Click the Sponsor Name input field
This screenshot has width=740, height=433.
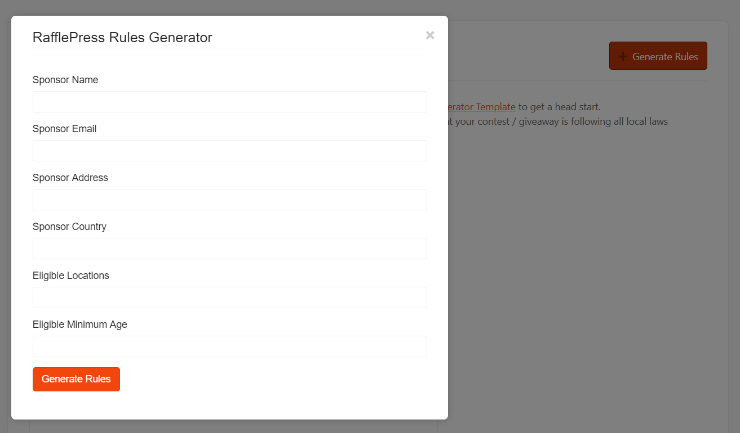229,102
